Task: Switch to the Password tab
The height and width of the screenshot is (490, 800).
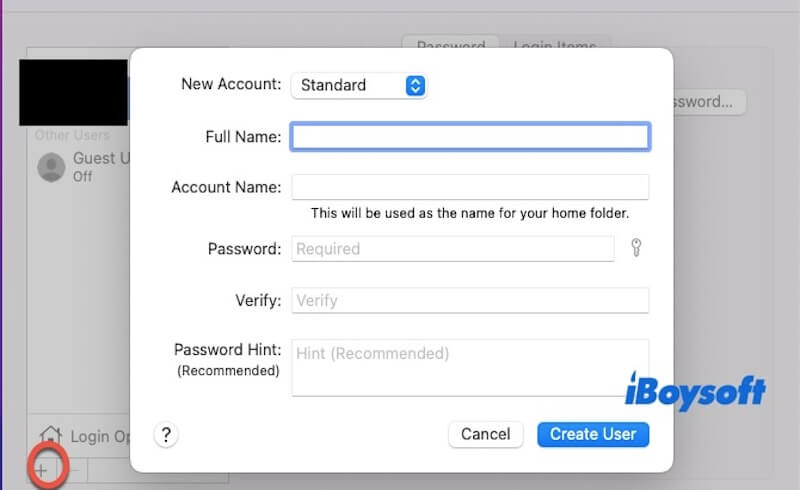Action: point(450,46)
